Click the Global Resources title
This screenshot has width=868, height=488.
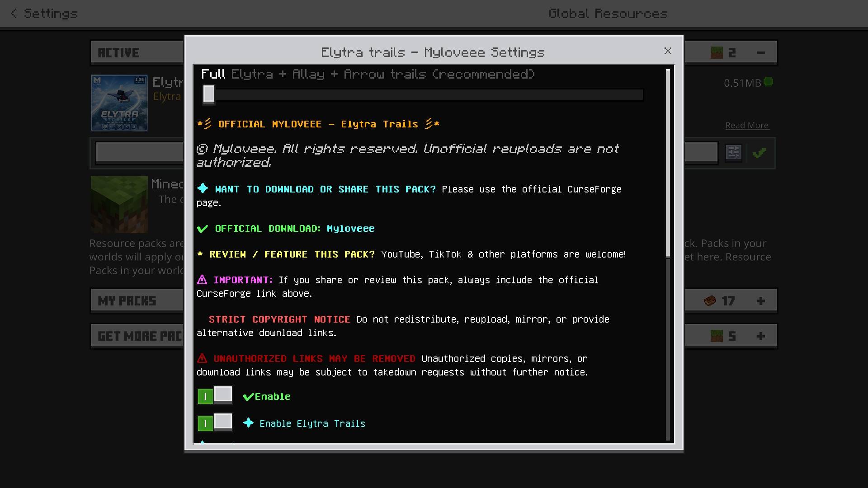tap(608, 14)
